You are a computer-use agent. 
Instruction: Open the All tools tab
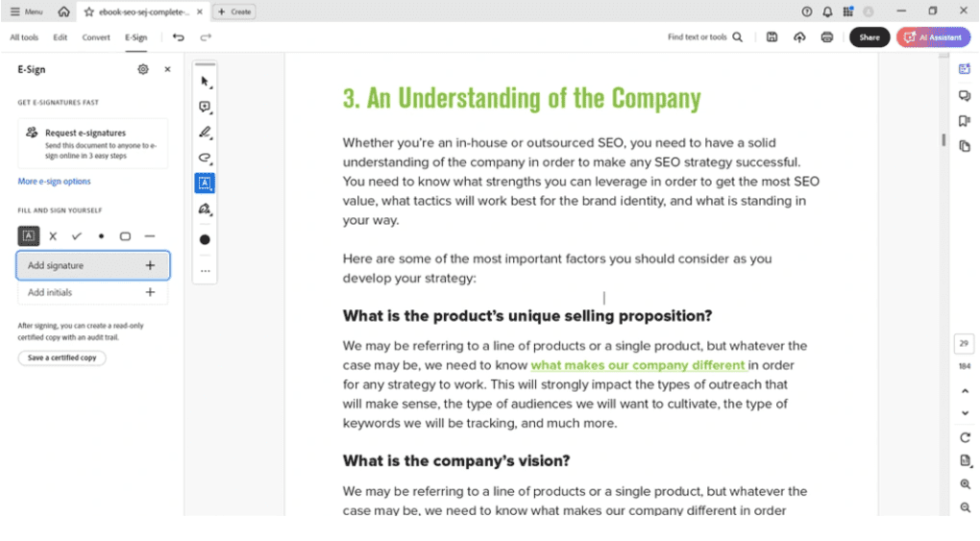coord(24,37)
